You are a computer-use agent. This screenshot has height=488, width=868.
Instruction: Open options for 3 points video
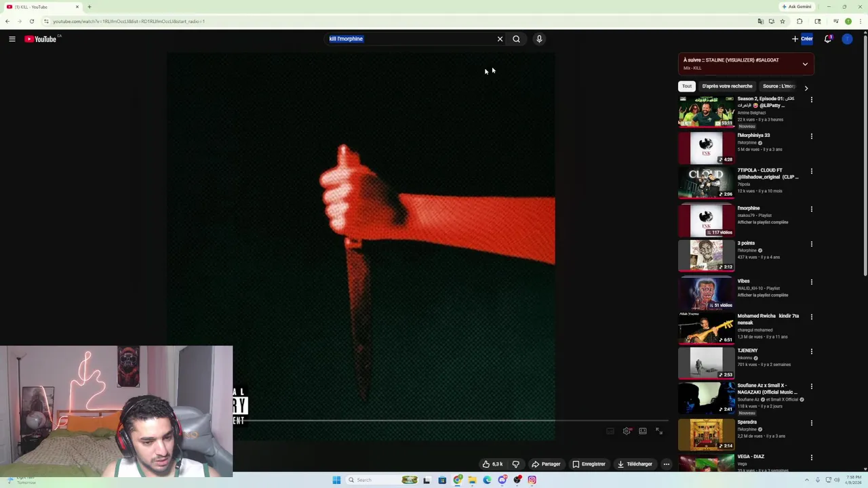811,244
